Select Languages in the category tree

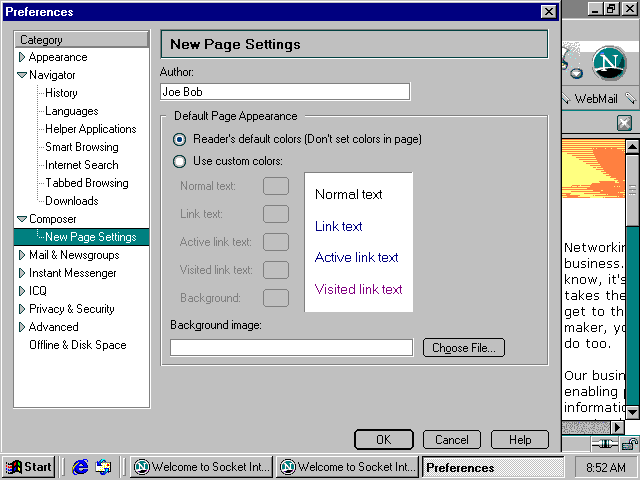72,111
